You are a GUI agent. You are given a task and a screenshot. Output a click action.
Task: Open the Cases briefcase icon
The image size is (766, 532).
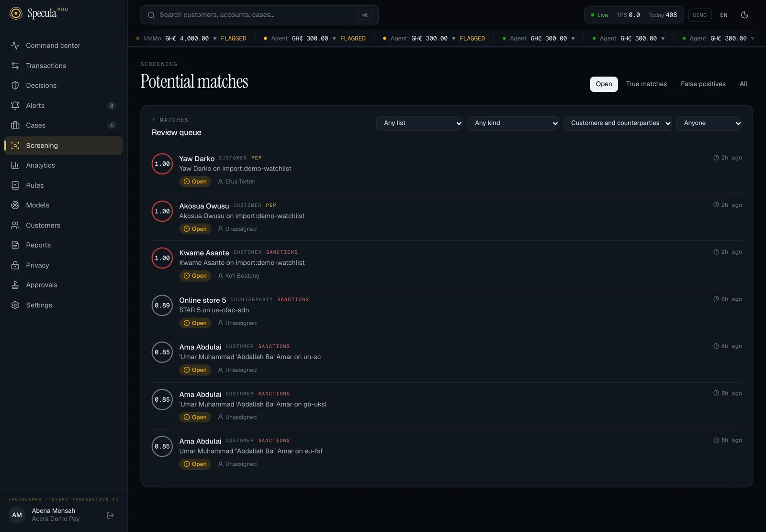coord(15,125)
